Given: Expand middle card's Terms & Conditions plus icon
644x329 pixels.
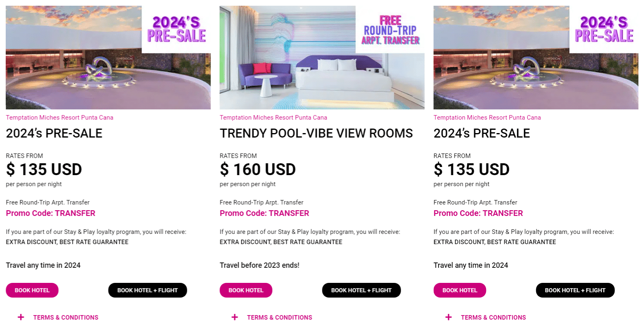Looking at the screenshot, I should click(x=235, y=317).
